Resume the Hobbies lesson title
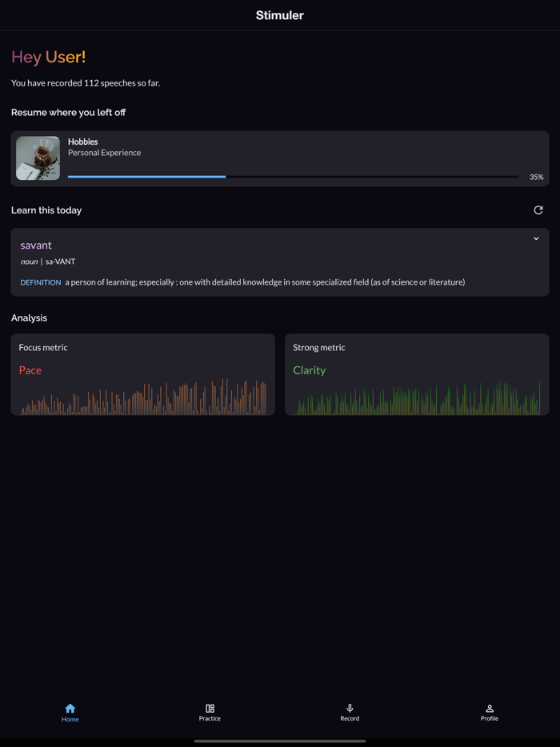The image size is (560, 747). pos(83,142)
